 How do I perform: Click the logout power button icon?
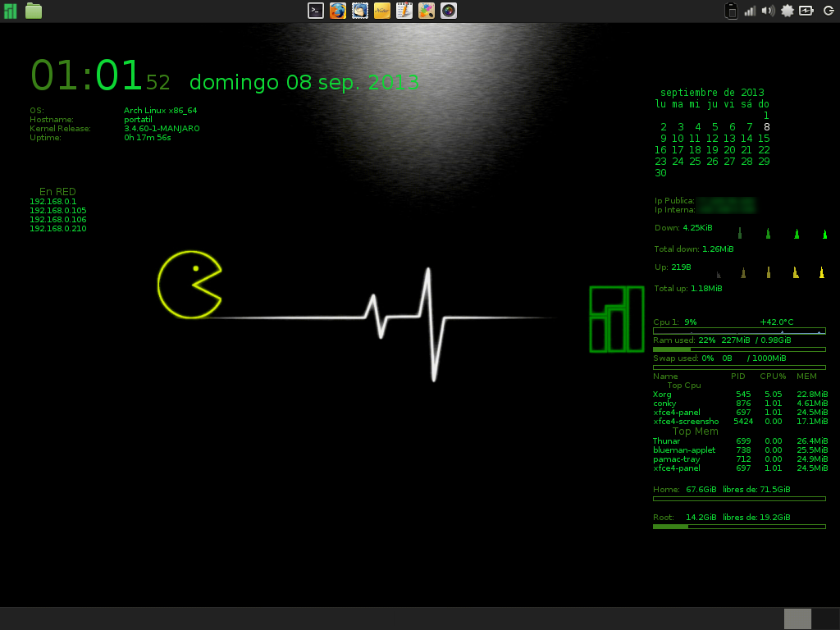[829, 11]
